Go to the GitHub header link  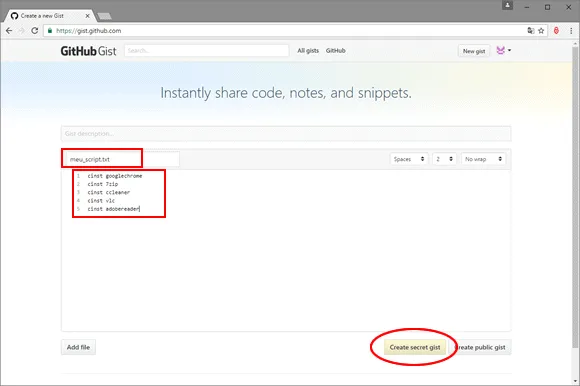pos(335,51)
